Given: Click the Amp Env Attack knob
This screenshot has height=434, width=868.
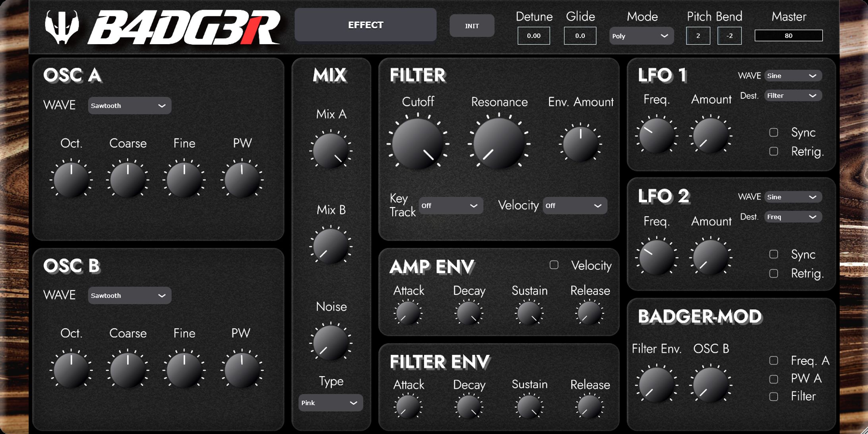Looking at the screenshot, I should pos(408,313).
